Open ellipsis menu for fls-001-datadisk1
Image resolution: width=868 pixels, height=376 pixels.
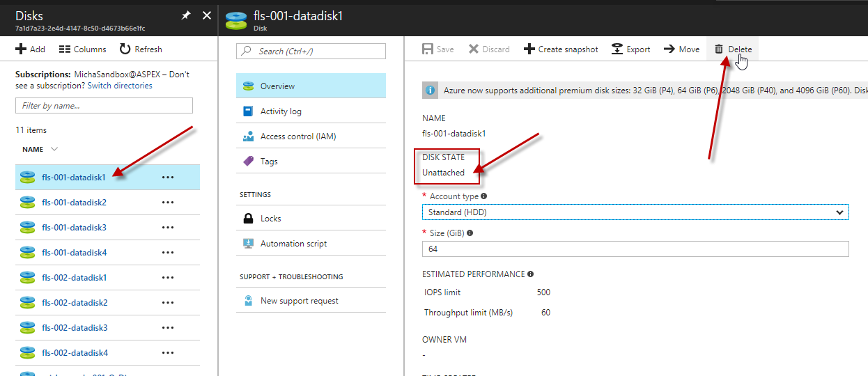(x=167, y=178)
